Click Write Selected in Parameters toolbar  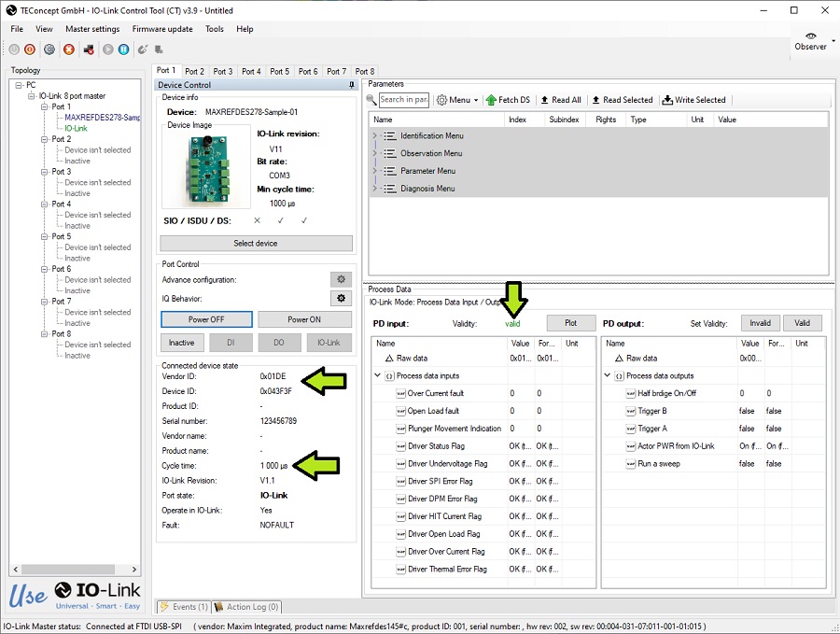pyautogui.click(x=693, y=100)
